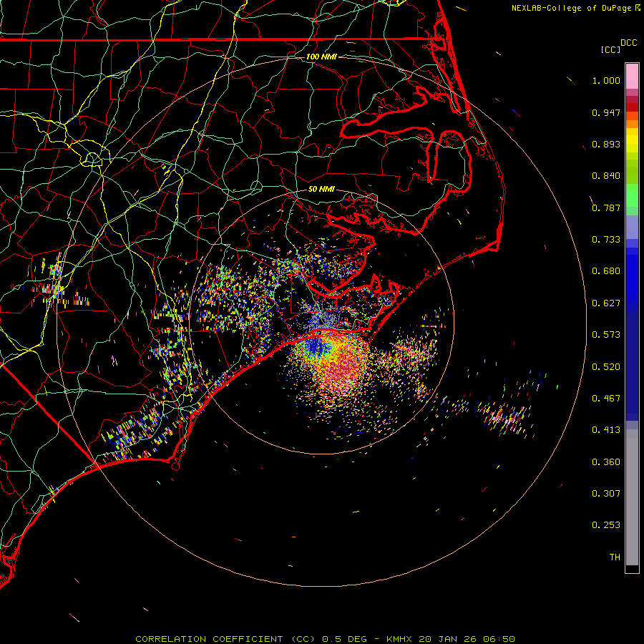This screenshot has width=644, height=644.
Task: Click the 0.573 legend value
Action: coord(606,335)
